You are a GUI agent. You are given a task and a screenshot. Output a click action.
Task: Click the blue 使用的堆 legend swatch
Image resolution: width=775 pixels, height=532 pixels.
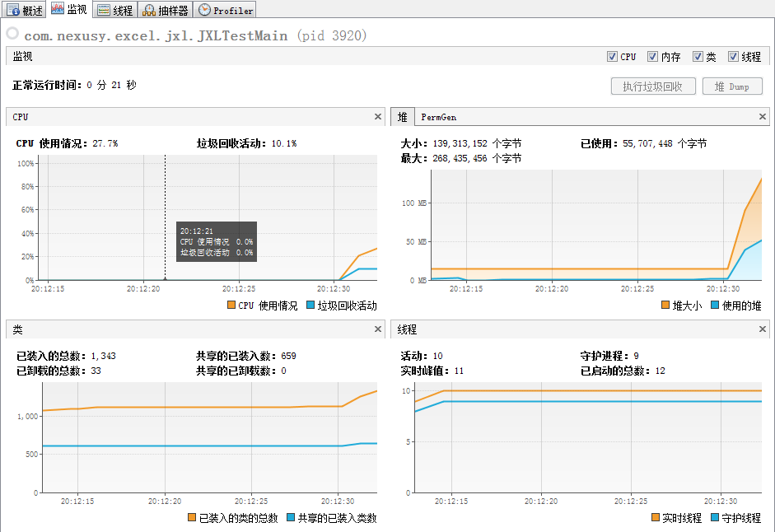click(x=715, y=305)
